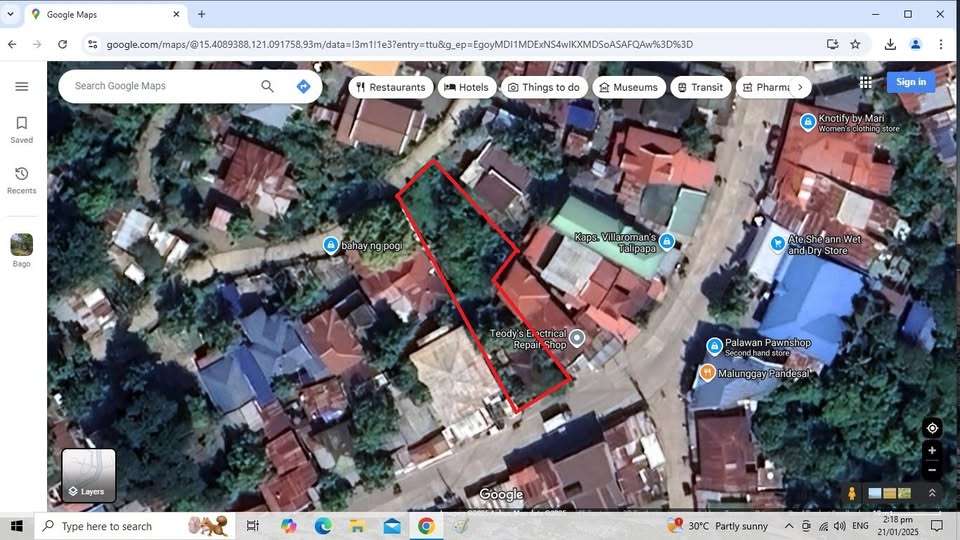Click the Sign in button
960x540 pixels.
(x=911, y=82)
